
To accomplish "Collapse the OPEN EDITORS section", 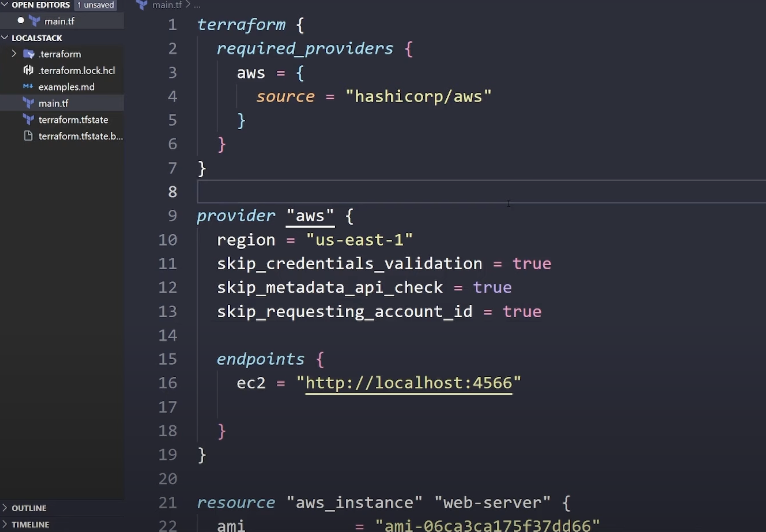I will click(5, 4).
